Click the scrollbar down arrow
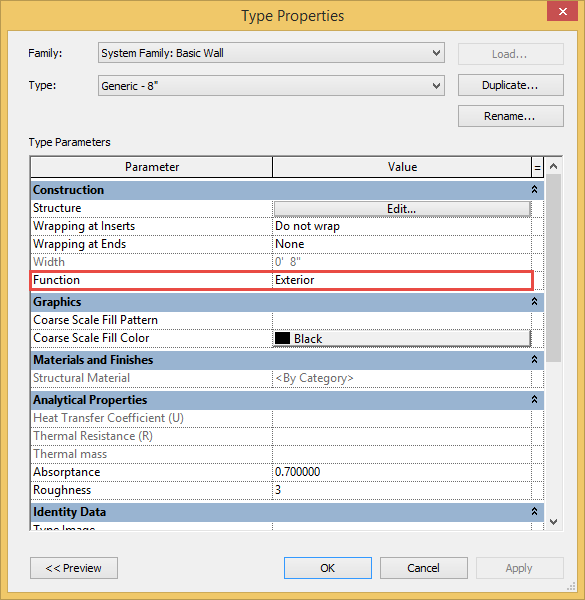The height and width of the screenshot is (600, 585). (553, 522)
